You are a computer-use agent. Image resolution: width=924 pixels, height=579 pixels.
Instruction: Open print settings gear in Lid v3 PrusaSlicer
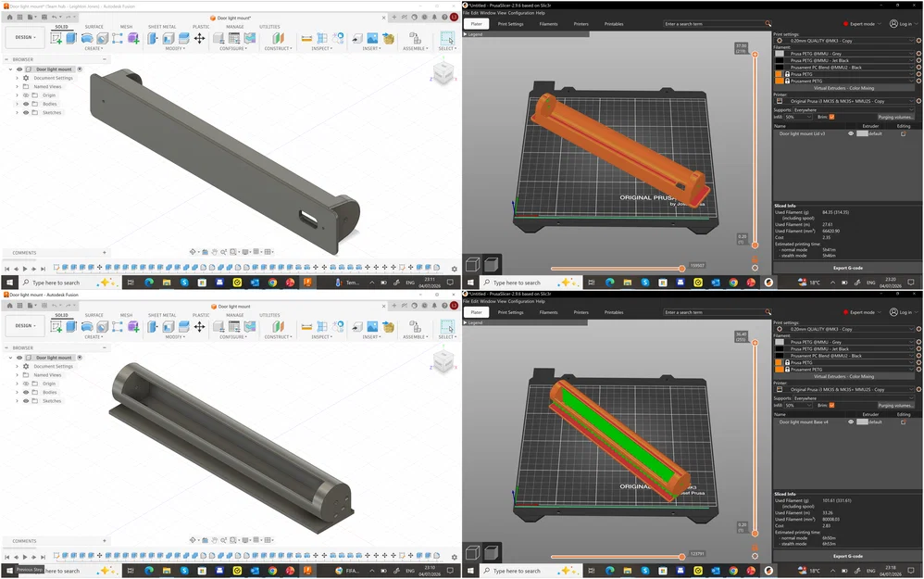pos(918,41)
